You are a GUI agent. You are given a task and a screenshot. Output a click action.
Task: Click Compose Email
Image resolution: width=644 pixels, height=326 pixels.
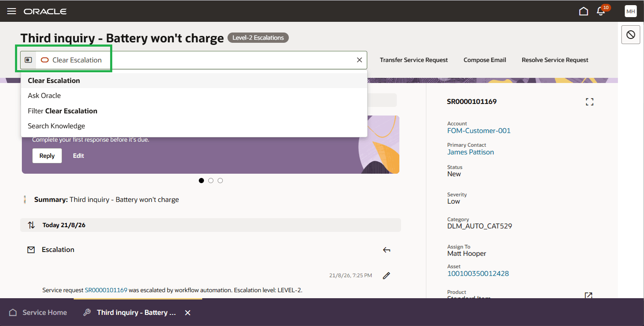[x=485, y=60]
